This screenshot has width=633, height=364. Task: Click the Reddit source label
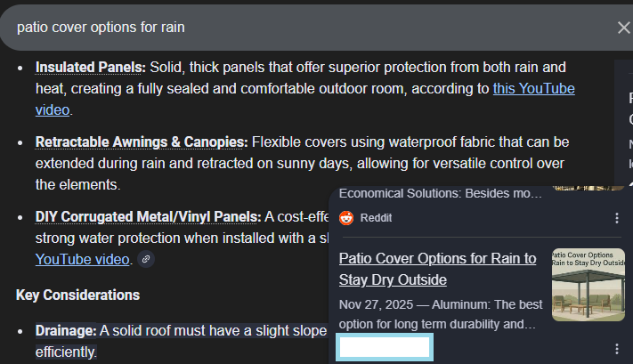click(x=377, y=218)
